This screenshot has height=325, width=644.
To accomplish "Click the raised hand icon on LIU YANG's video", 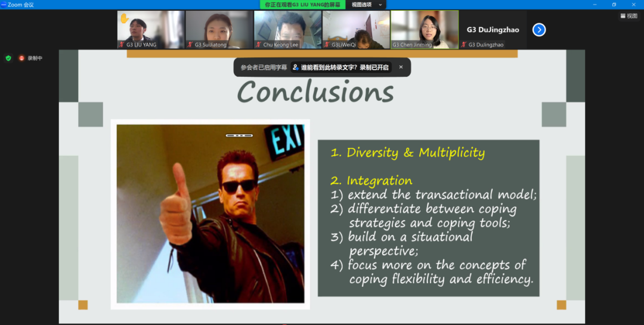I will (124, 18).
